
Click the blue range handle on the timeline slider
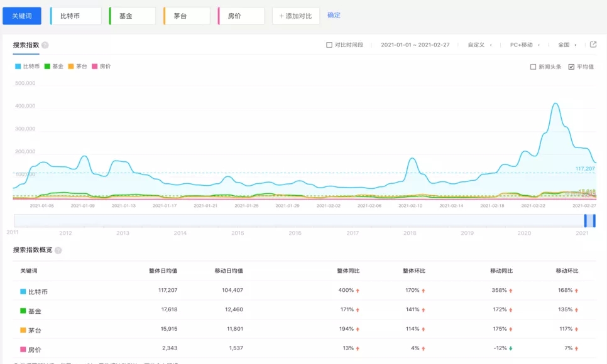tap(590, 220)
